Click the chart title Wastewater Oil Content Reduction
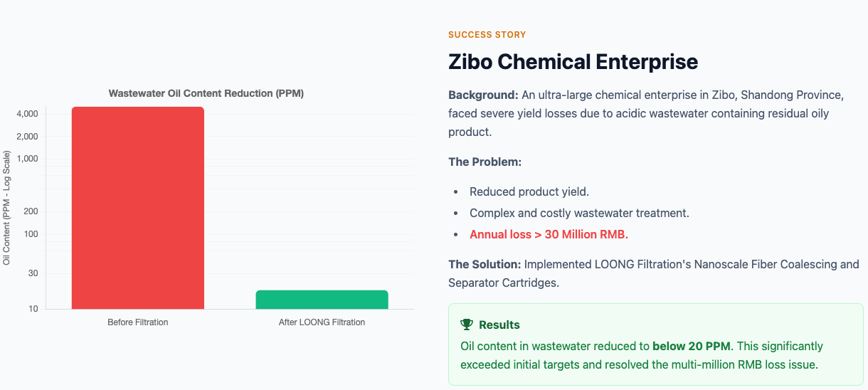This screenshot has height=390, width=868. point(206,93)
